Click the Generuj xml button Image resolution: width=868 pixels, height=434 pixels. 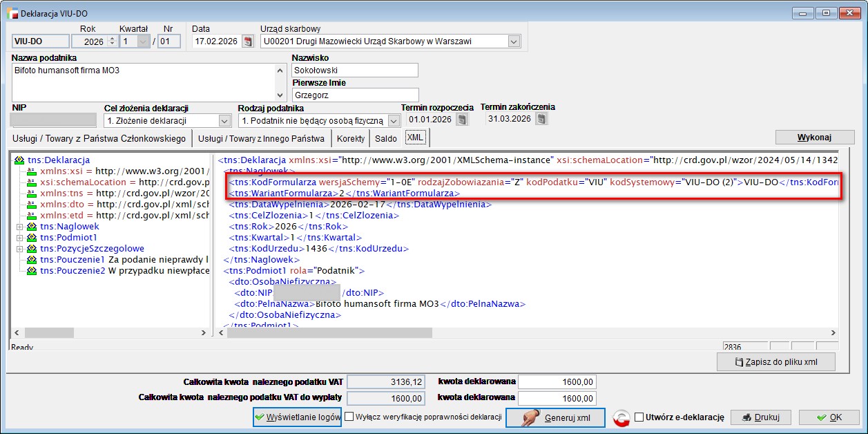[555, 417]
